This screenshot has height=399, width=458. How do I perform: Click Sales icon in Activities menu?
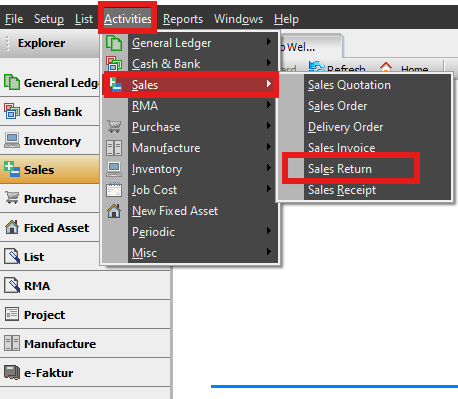[x=116, y=84]
